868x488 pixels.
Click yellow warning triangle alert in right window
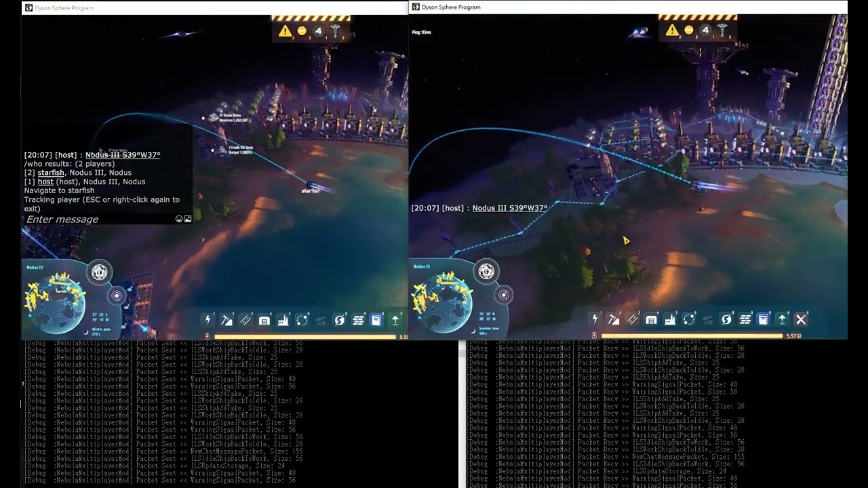[x=672, y=30]
